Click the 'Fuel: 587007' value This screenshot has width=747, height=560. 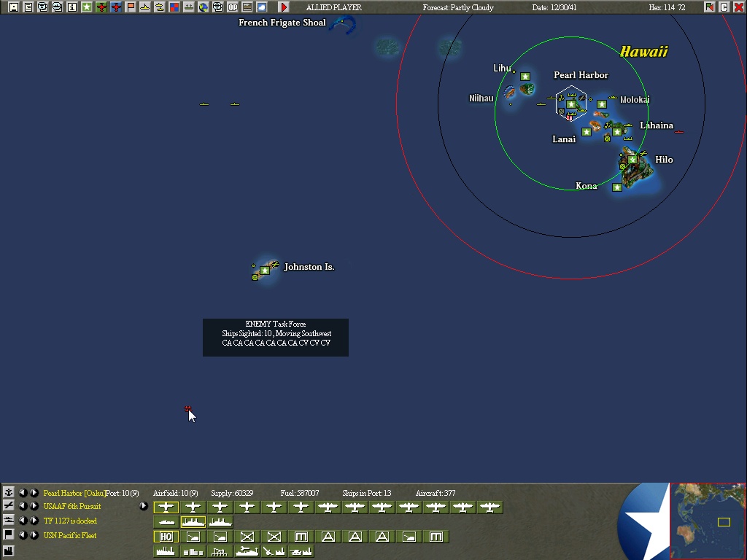(x=300, y=493)
